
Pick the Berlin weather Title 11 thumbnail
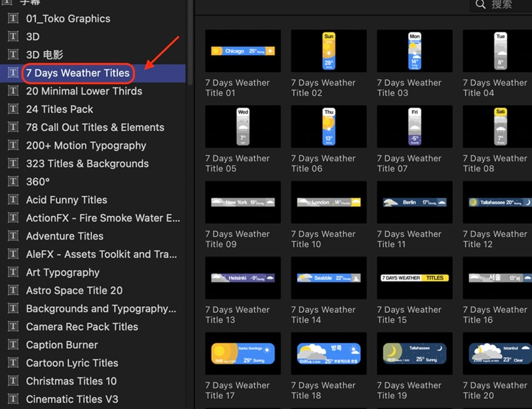pyautogui.click(x=414, y=202)
